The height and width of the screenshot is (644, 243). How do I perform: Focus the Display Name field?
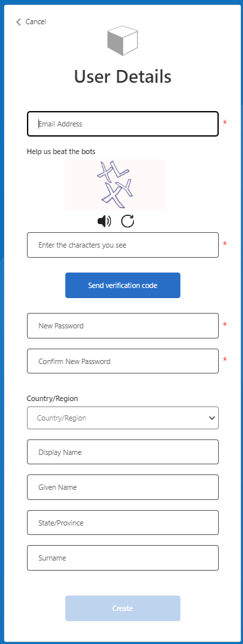pos(123,452)
